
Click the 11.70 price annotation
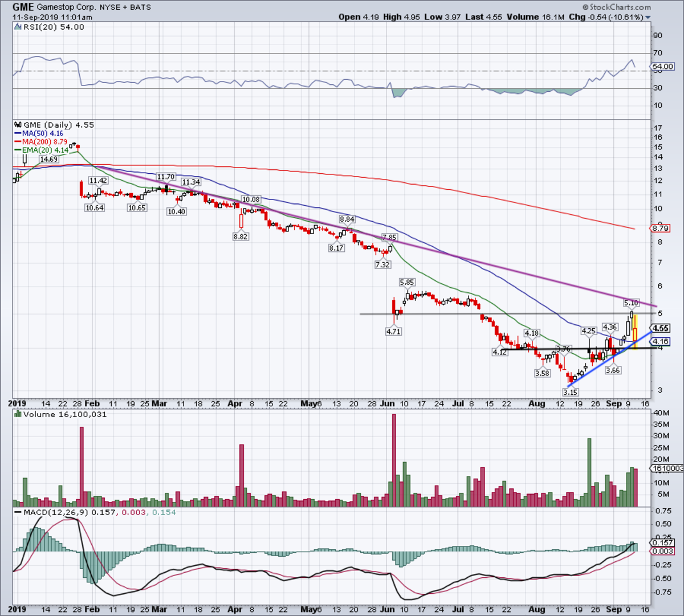pos(166,177)
